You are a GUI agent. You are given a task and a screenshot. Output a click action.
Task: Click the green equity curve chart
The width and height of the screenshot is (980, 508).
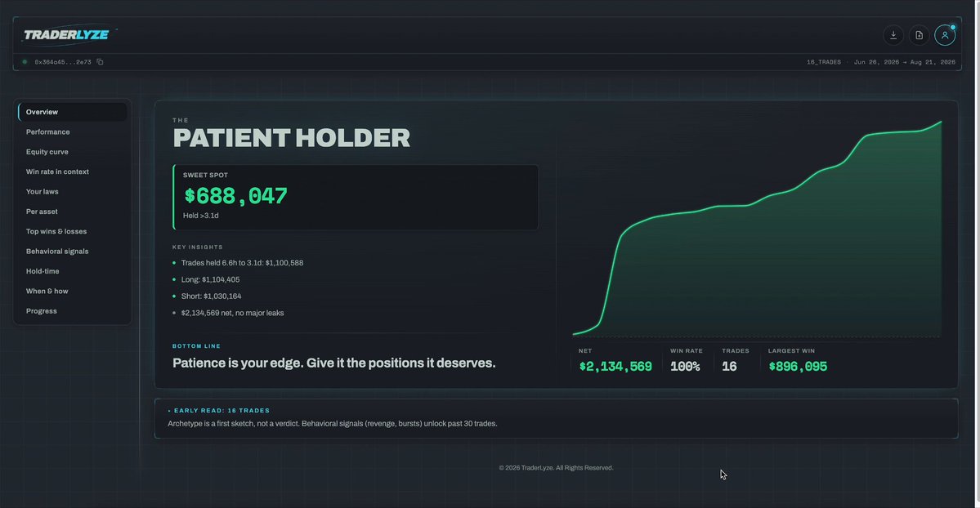pyautogui.click(x=757, y=229)
